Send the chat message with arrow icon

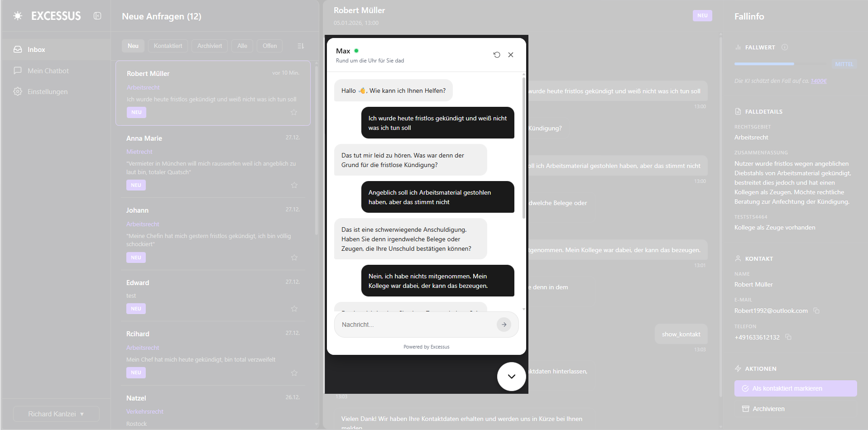pyautogui.click(x=504, y=325)
